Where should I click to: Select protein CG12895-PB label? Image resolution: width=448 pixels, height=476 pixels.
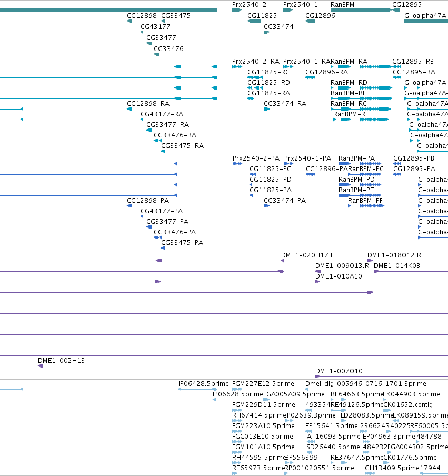[x=414, y=158]
